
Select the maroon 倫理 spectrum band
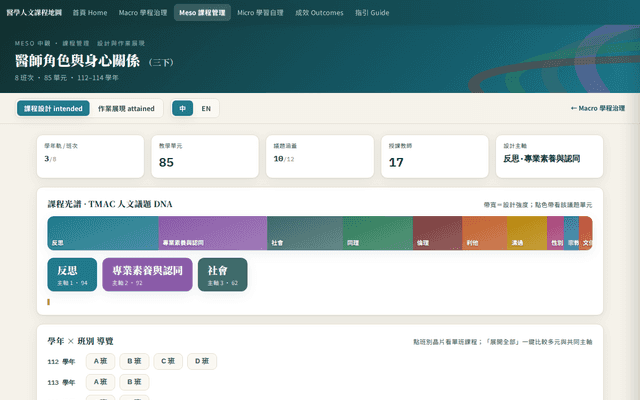438,233
